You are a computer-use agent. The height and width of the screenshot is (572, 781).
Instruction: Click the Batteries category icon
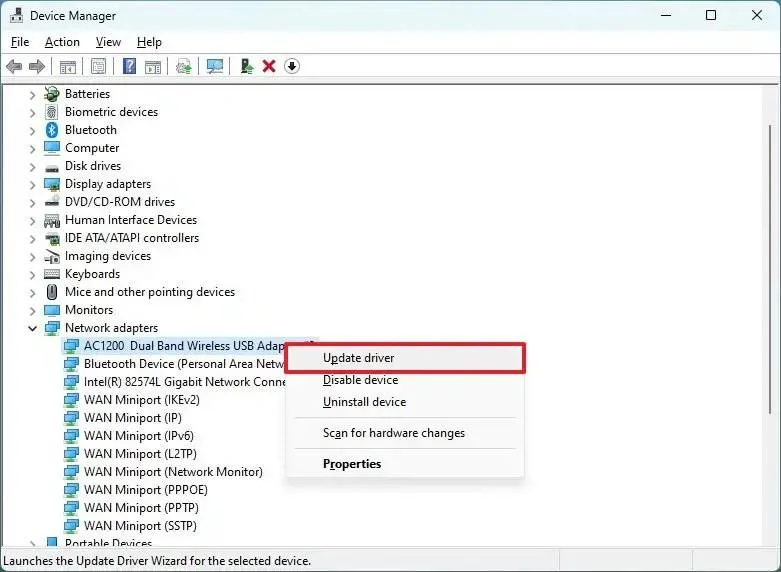(x=52, y=94)
